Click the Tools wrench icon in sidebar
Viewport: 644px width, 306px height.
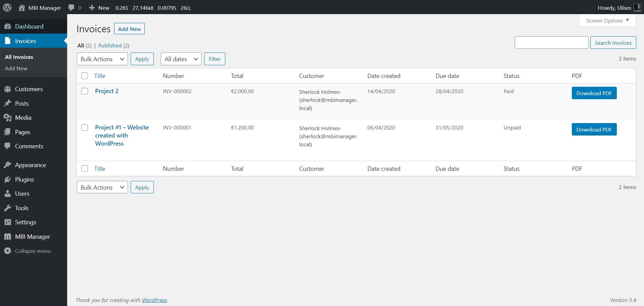pyautogui.click(x=7, y=208)
